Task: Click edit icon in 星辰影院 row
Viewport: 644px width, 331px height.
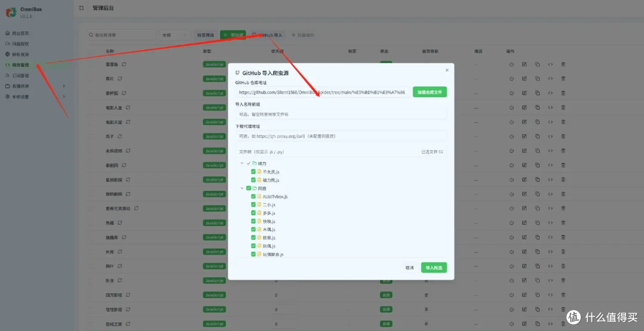Action: (x=525, y=180)
